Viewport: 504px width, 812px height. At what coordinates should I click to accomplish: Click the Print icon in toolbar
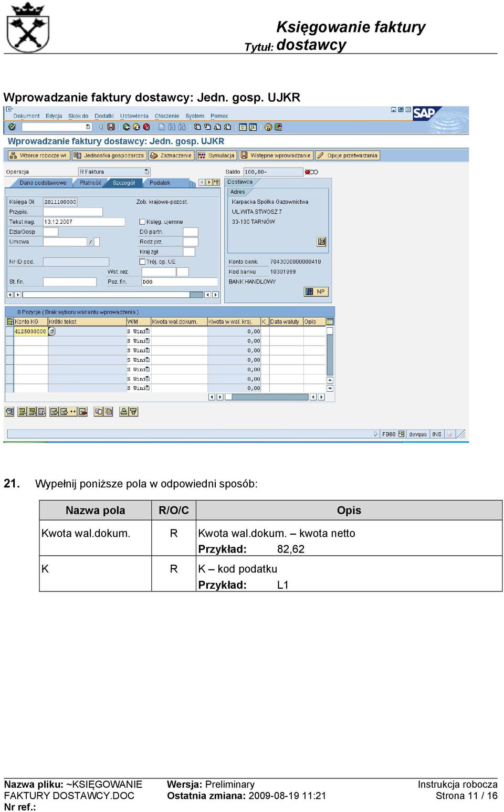[x=162, y=127]
